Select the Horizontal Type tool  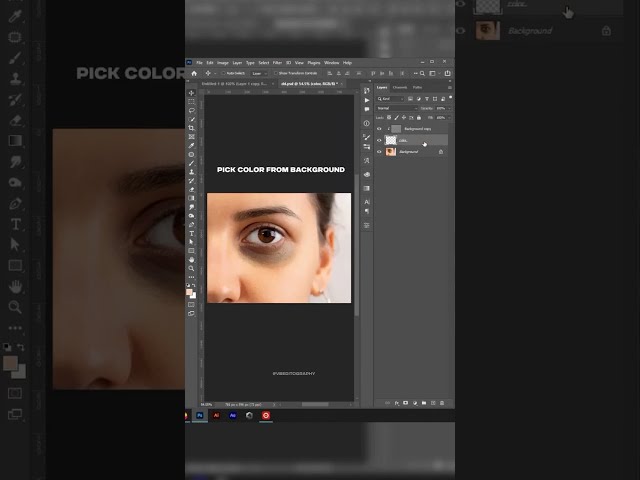(191, 233)
